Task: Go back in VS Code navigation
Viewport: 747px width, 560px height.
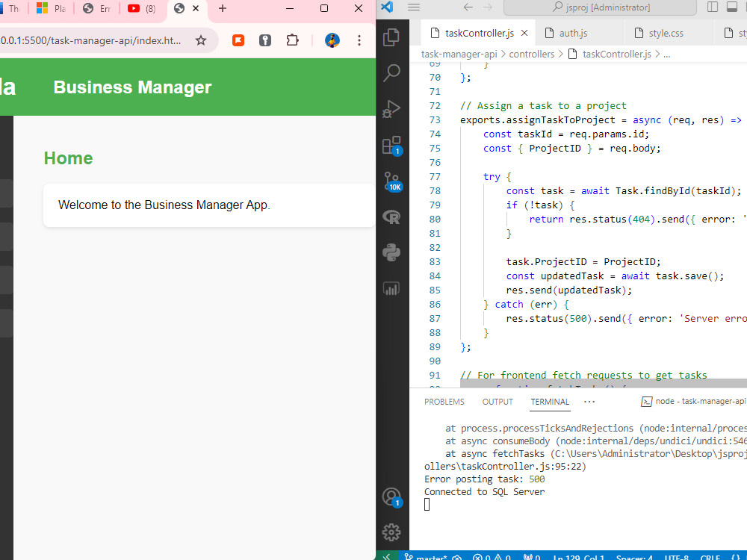Action: [x=468, y=7]
